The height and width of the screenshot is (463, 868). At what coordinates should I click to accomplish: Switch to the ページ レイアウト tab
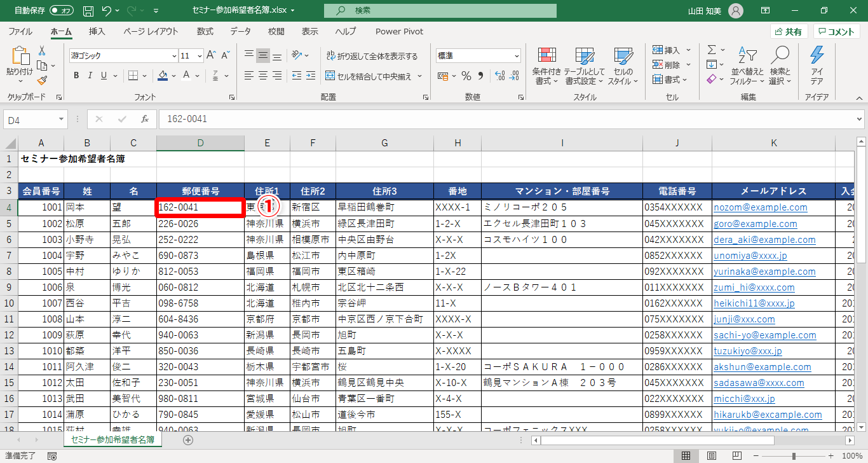click(151, 32)
